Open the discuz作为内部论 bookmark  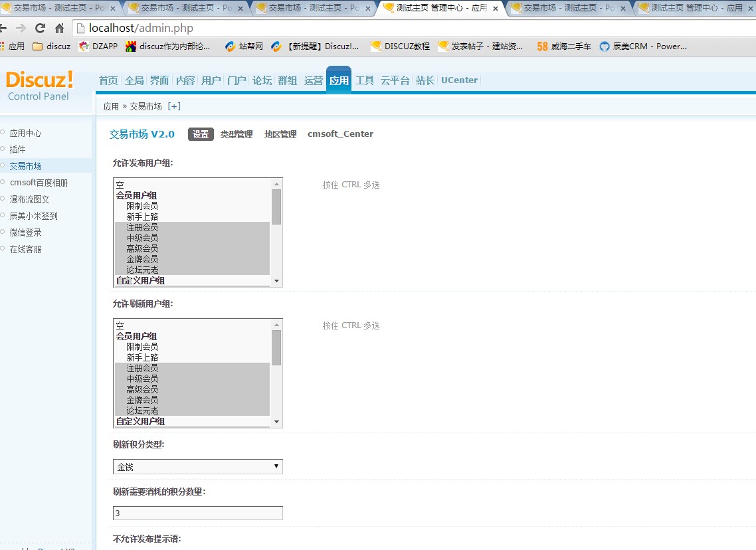click(168, 46)
